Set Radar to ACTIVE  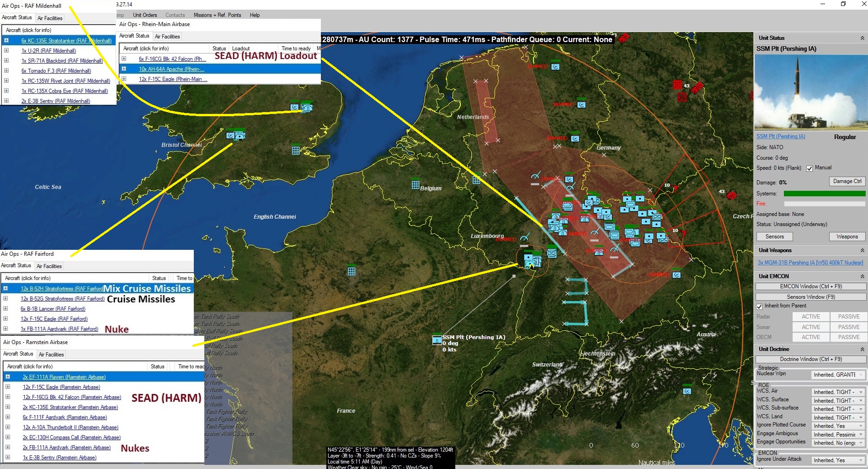[810, 317]
